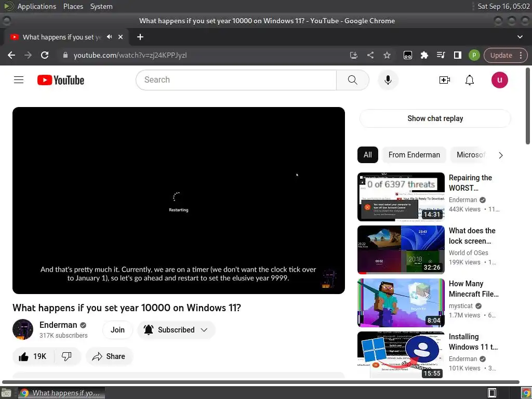This screenshot has height=399, width=532.
Task: Click the horizontal page scrollbar
Action: click(261, 382)
